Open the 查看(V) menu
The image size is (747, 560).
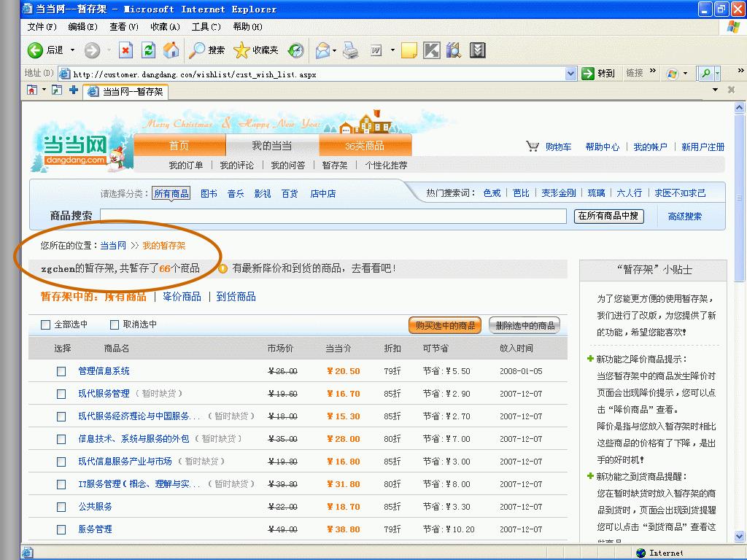[x=124, y=27]
